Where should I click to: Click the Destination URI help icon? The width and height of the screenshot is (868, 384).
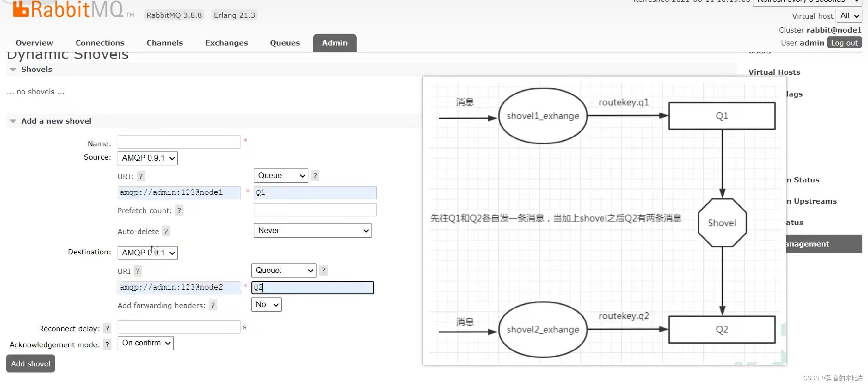pyautogui.click(x=137, y=271)
